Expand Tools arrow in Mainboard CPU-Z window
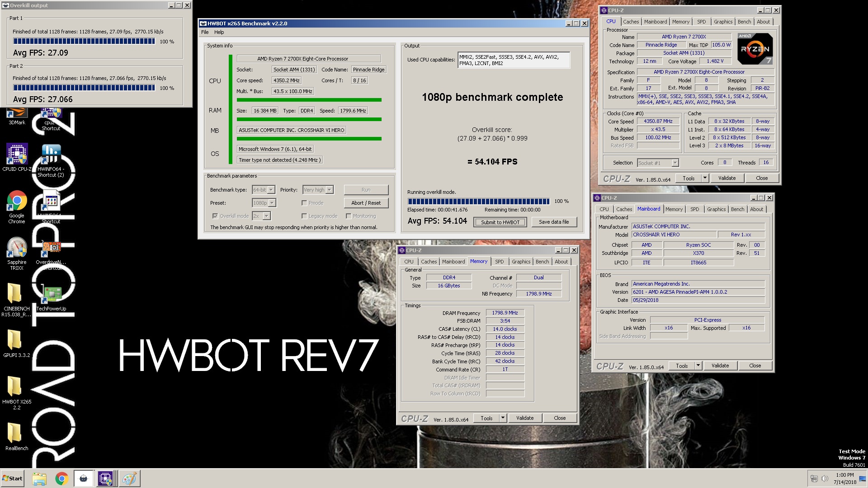Image resolution: width=868 pixels, height=488 pixels. pyautogui.click(x=698, y=366)
